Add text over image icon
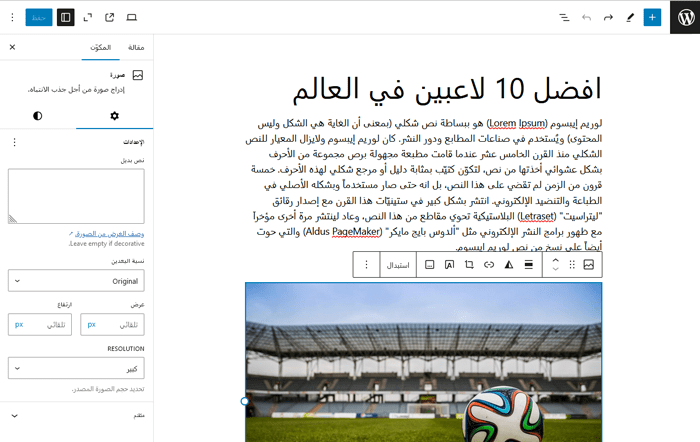The width and height of the screenshot is (700, 442). 449,265
